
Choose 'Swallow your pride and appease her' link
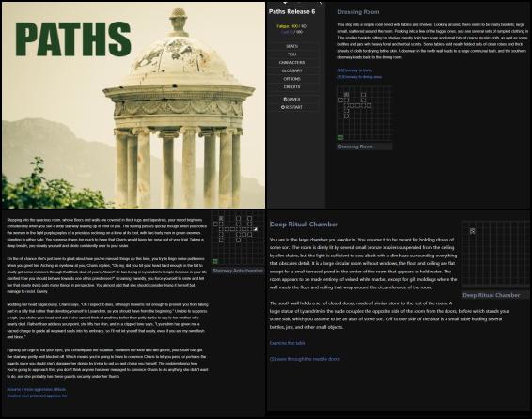pyautogui.click(x=37, y=396)
